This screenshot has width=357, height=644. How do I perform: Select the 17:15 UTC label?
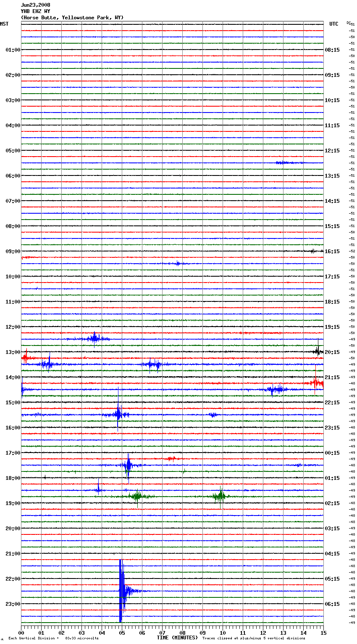coord(332,277)
